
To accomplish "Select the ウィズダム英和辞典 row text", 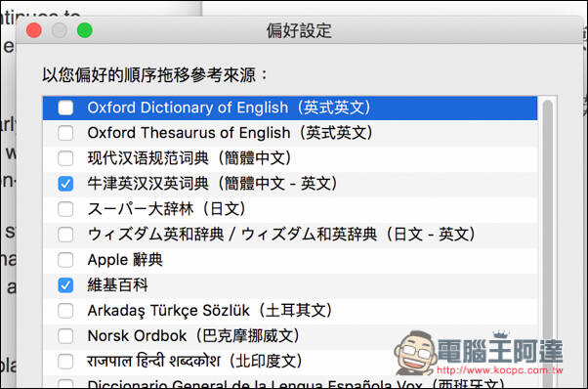I will pyautogui.click(x=281, y=235).
